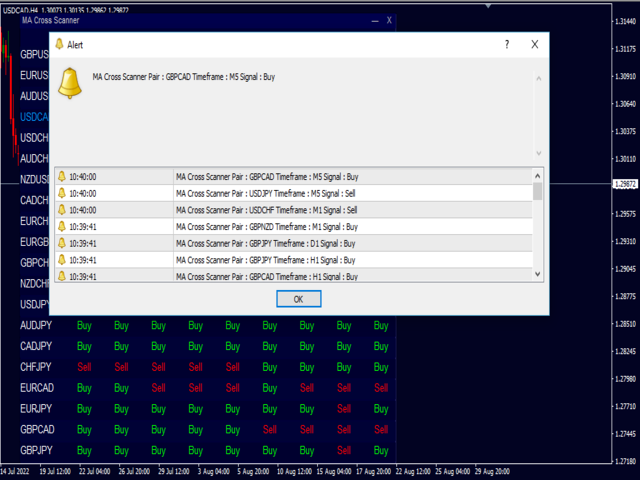
Task: Click first Sell signal in EURCAD row
Action: point(158,388)
